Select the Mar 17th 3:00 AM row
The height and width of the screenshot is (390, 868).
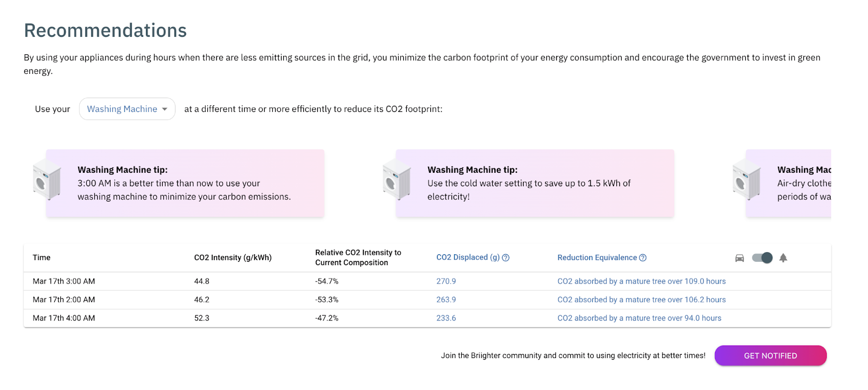[64, 281]
